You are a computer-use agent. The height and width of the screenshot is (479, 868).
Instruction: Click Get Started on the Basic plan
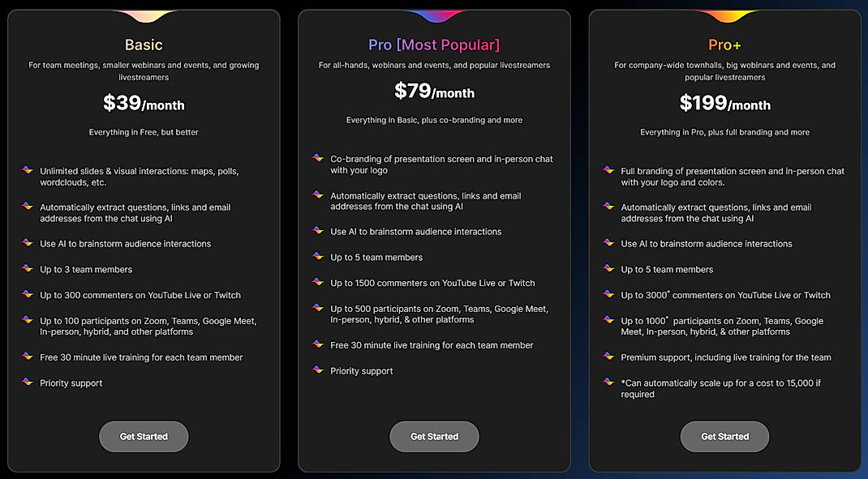[144, 436]
